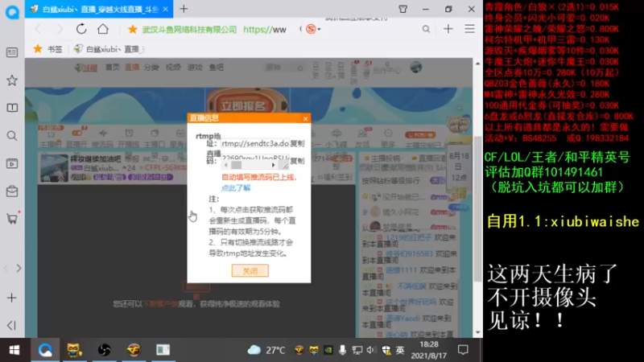644x362 pixels.
Task: Click the QQ browser logo in sidebar
Action: click(12, 12)
